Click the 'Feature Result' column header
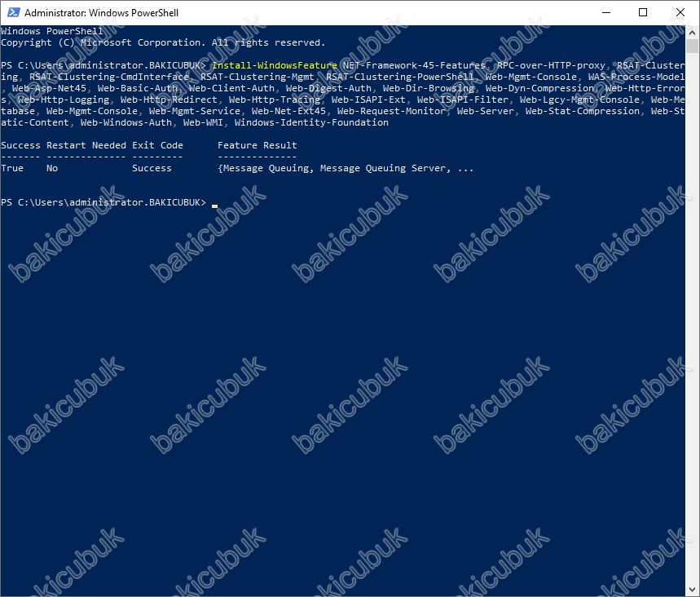Screen dimensions: 700x597 [x=258, y=145]
